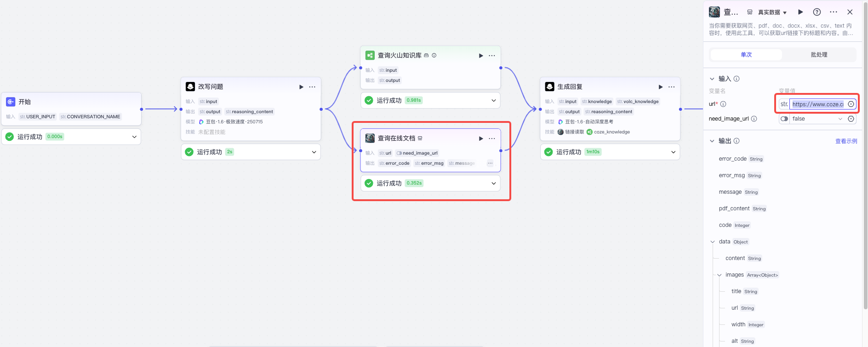Screen dimensions: 868x347
Task: Collapse the data Object tree item
Action: pyautogui.click(x=713, y=242)
